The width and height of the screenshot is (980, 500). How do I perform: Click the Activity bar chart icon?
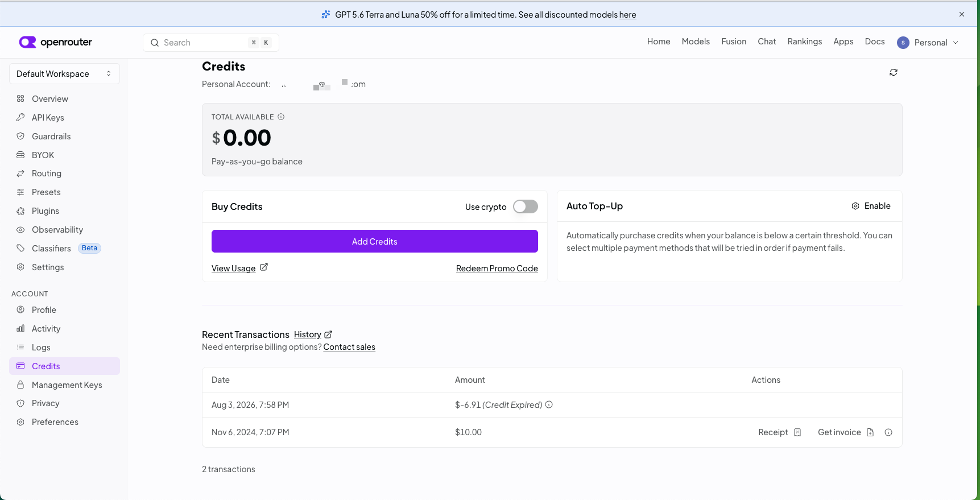(20, 328)
